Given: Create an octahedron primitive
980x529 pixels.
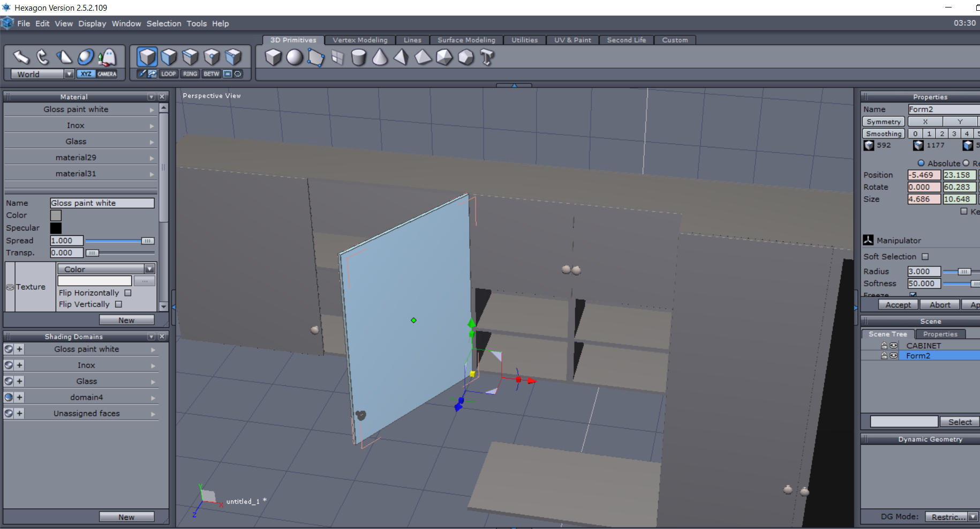Looking at the screenshot, I should [x=423, y=57].
